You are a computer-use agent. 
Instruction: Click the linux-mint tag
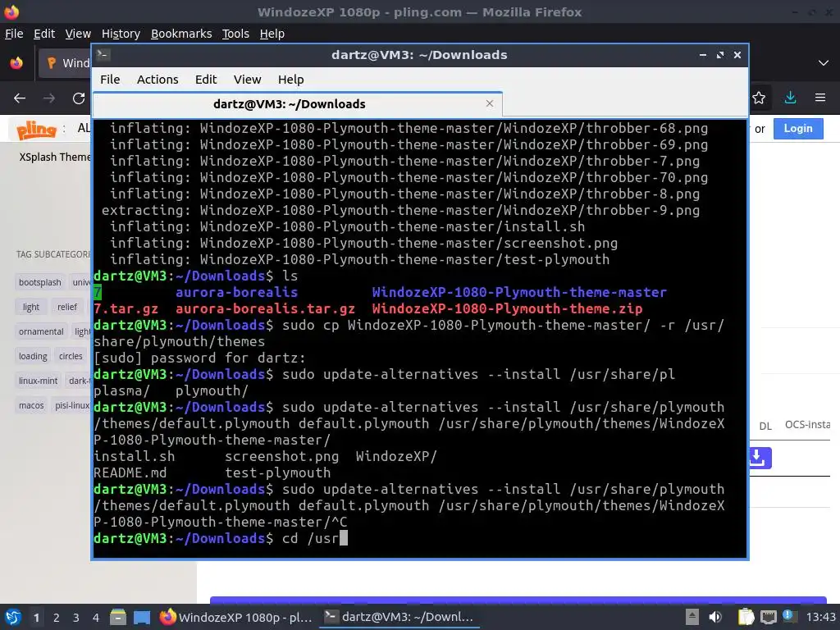[38, 381]
